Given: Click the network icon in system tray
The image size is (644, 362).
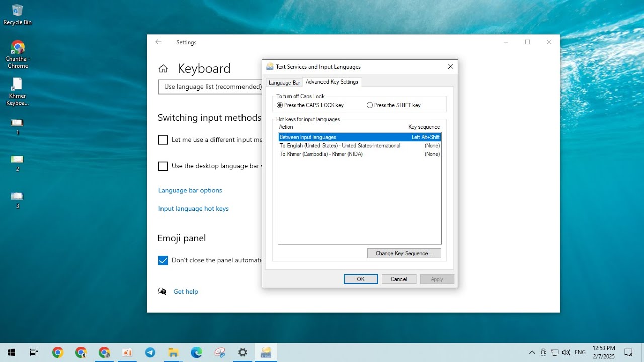Looking at the screenshot, I should 555,352.
